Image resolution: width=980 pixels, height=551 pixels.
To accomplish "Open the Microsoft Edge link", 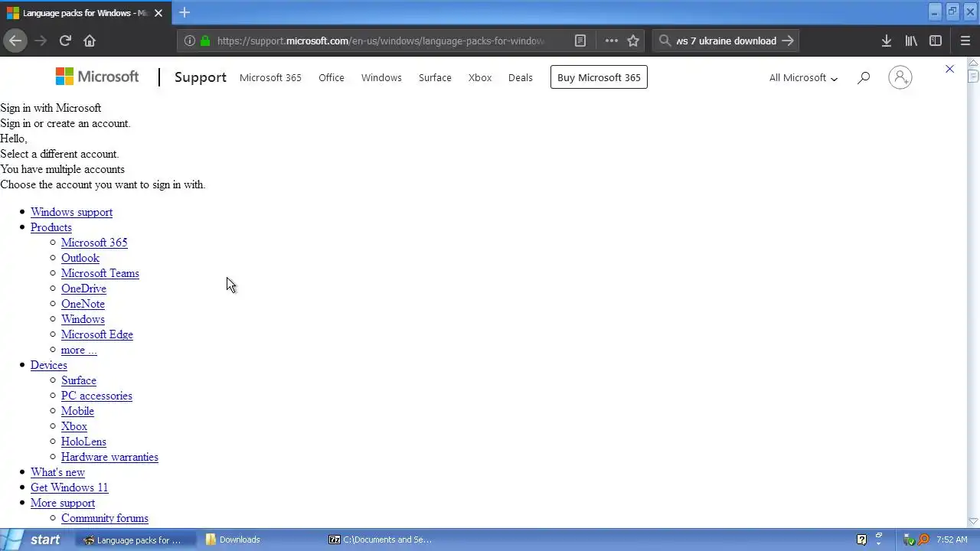I will pos(97,334).
